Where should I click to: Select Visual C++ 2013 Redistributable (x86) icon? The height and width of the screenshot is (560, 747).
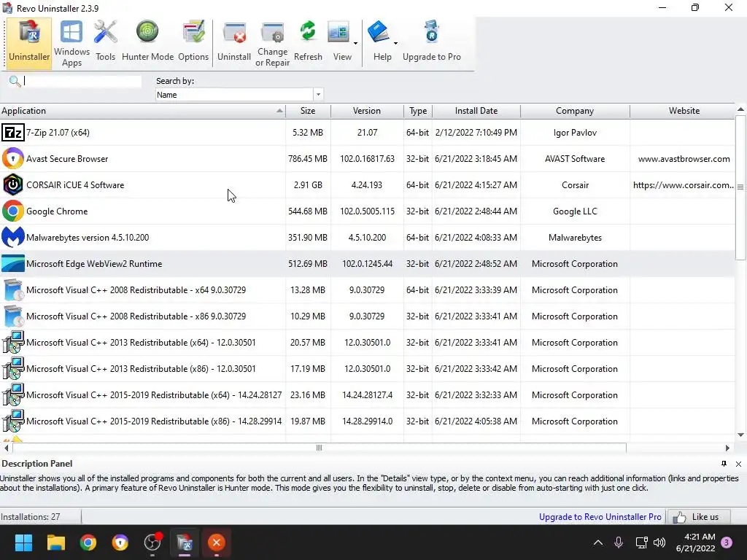point(13,368)
